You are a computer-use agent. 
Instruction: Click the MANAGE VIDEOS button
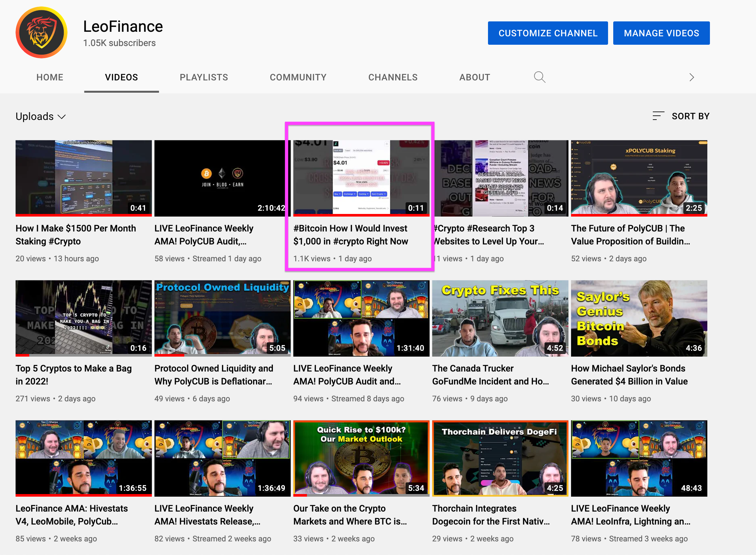(661, 33)
